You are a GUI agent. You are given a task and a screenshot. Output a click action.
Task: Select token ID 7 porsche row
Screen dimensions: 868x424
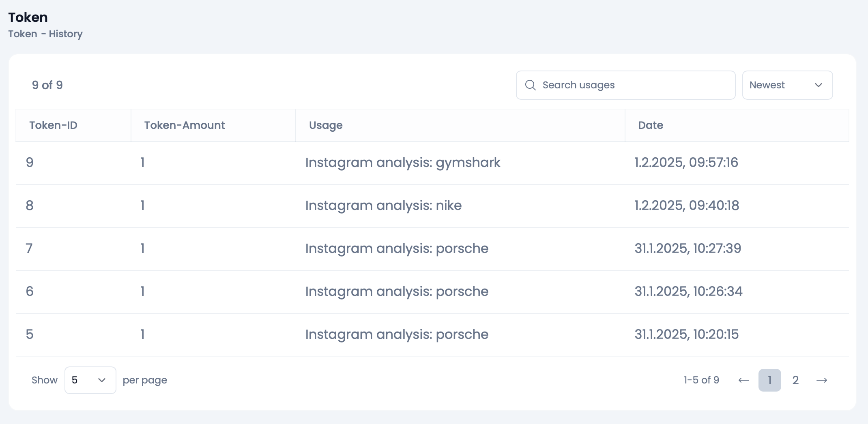pyautogui.click(x=397, y=248)
